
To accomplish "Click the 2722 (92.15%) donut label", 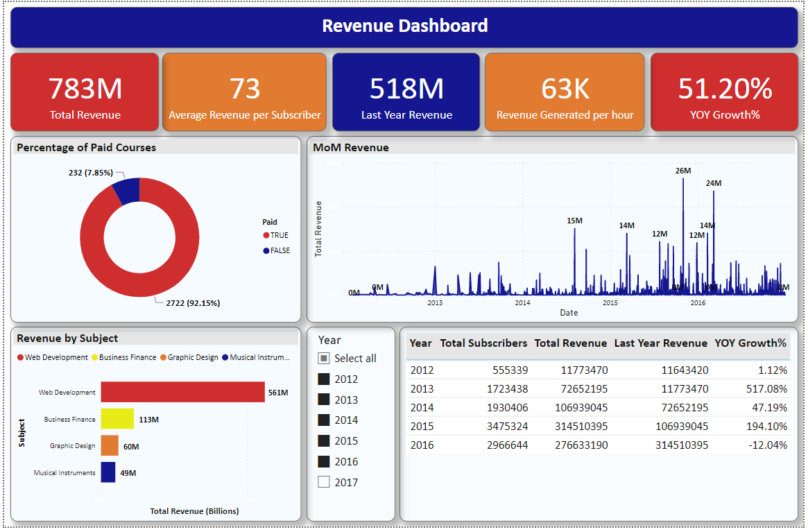I will (x=193, y=303).
